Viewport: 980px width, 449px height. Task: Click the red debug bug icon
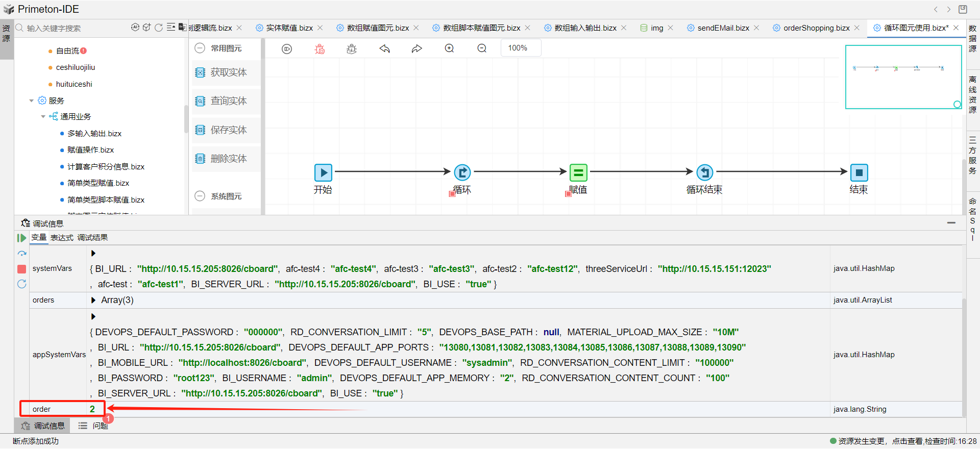[x=320, y=49]
